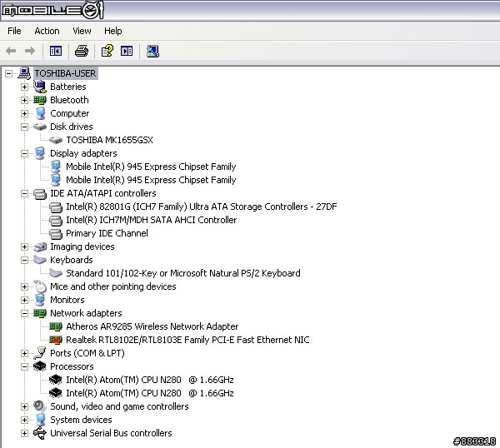Select Intel(R) 82801G Ultra ATA Storage Controllers
The image size is (500, 448).
pos(201,207)
